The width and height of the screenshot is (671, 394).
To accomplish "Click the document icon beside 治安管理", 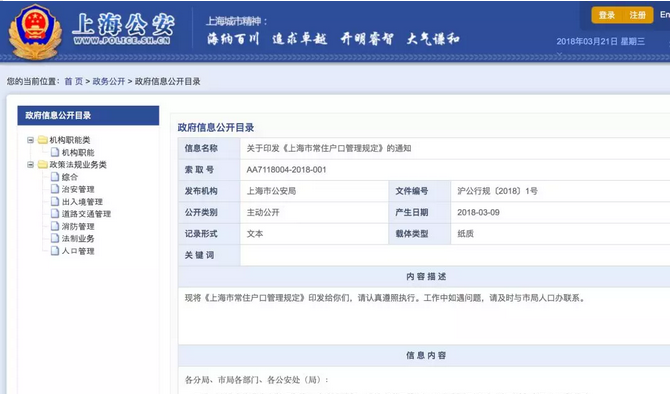I will 55,189.
